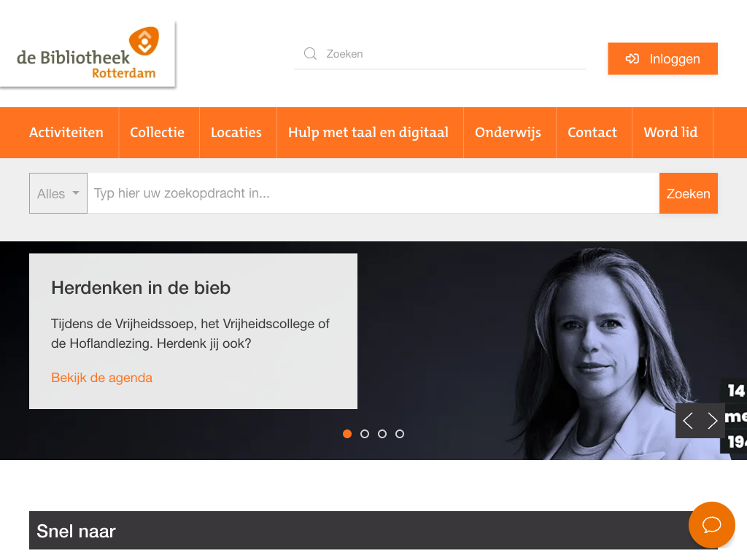This screenshot has width=747, height=560.
Task: Go to the previous slide arrow
Action: pos(688,421)
